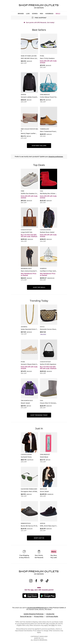Image resolution: width=78 pixels, height=644 pixels.
Task: Tap the Klarna Buy Now Pay Later icon
Action: click(54, 551)
